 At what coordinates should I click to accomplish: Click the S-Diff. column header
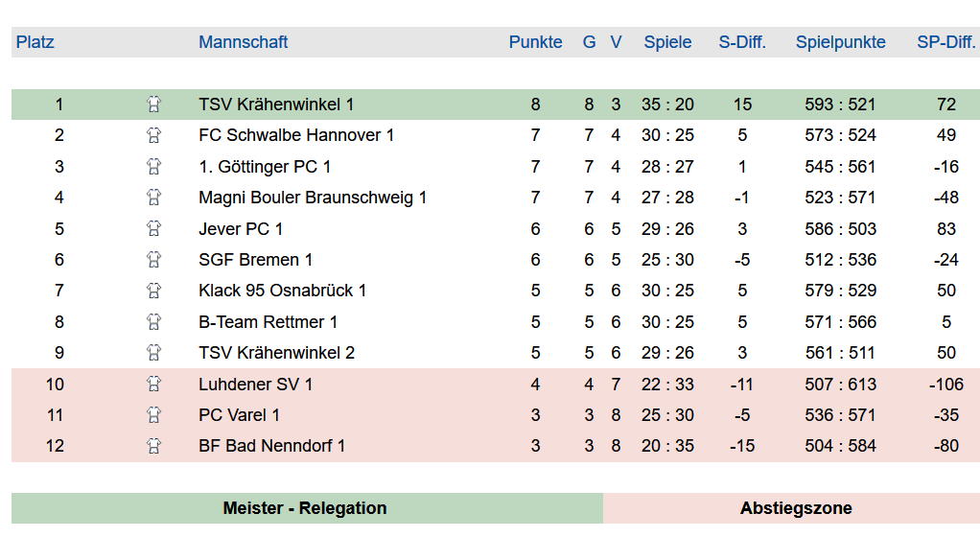[x=742, y=42]
